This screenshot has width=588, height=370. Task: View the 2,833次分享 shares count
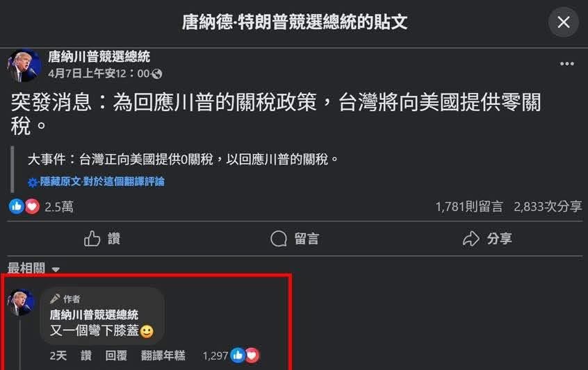click(x=548, y=206)
